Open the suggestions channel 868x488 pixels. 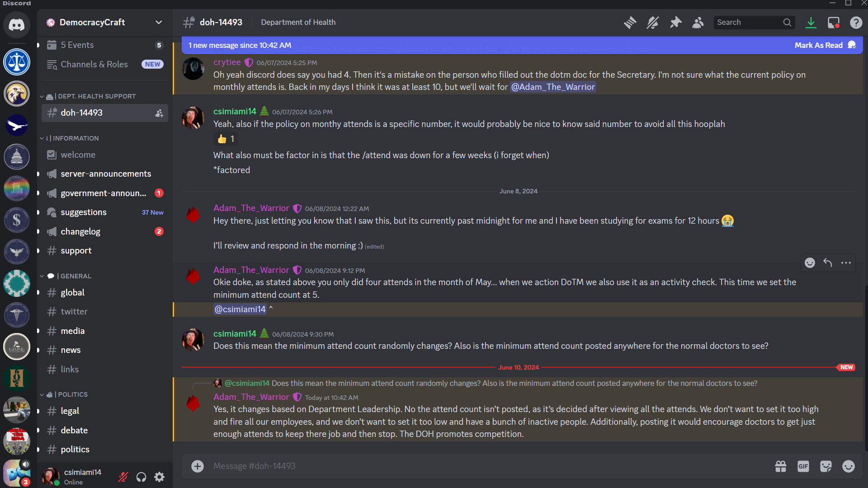click(x=105, y=212)
